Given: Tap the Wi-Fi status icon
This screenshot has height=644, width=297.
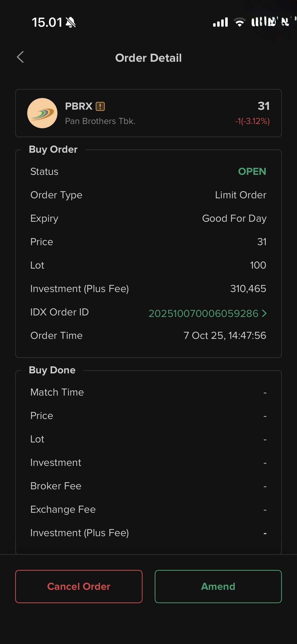Looking at the screenshot, I should (239, 22).
